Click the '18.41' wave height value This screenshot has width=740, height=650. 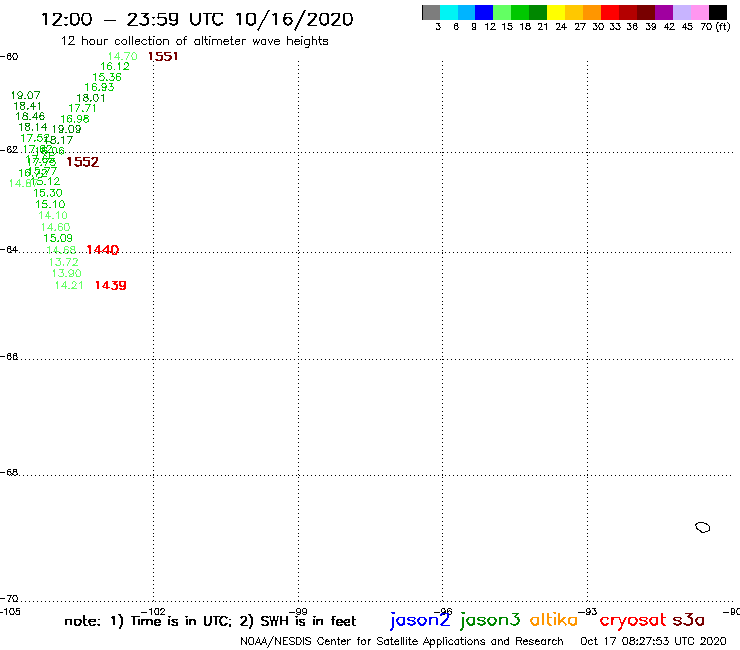pos(27,106)
